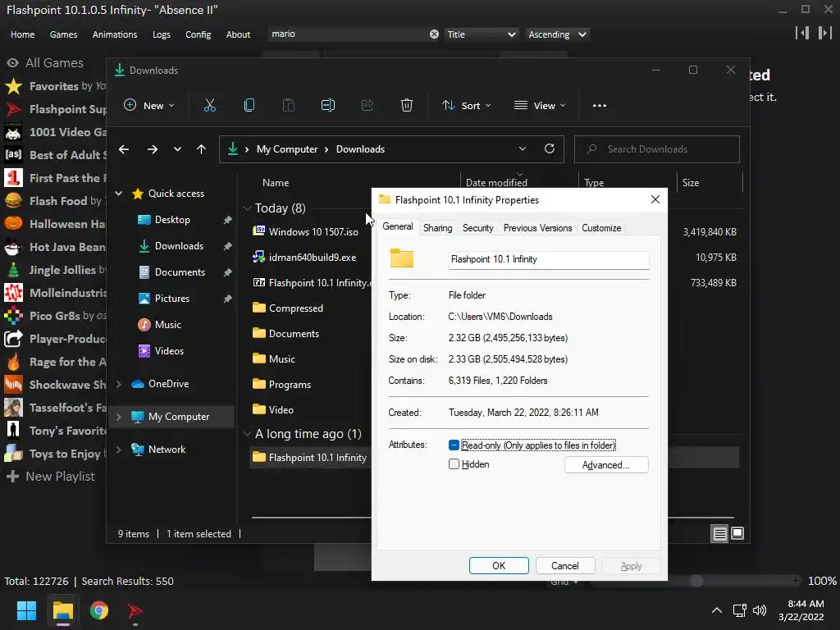
Task: Open the Logs menu in Flashpoint
Action: coord(162,34)
